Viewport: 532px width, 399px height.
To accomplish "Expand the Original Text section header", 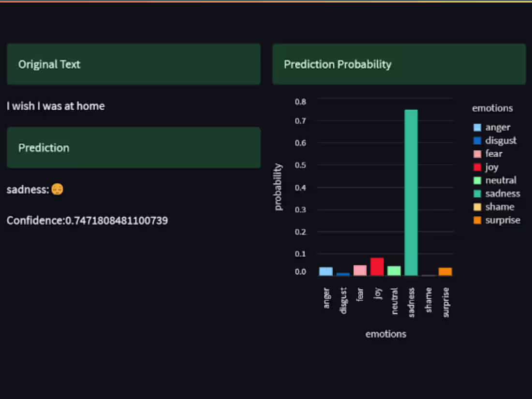I will 133,64.
